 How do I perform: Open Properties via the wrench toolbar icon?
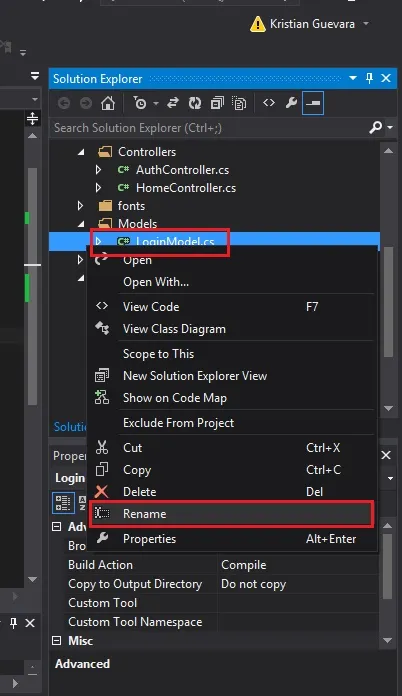coord(291,103)
